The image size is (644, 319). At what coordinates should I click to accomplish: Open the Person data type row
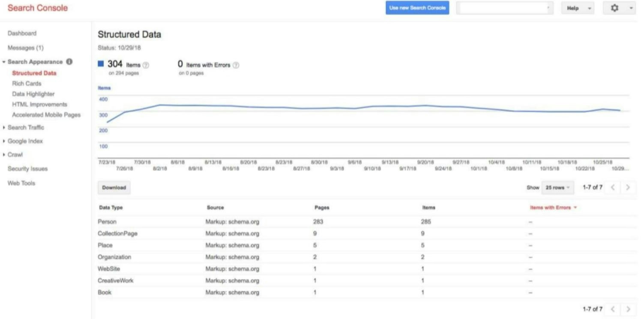[107, 222]
